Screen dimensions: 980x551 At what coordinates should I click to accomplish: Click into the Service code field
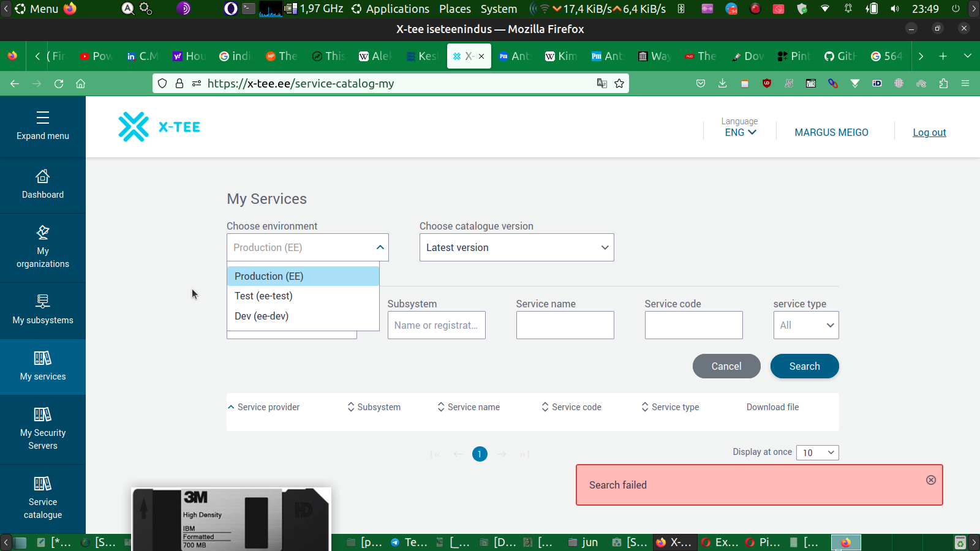click(x=693, y=325)
